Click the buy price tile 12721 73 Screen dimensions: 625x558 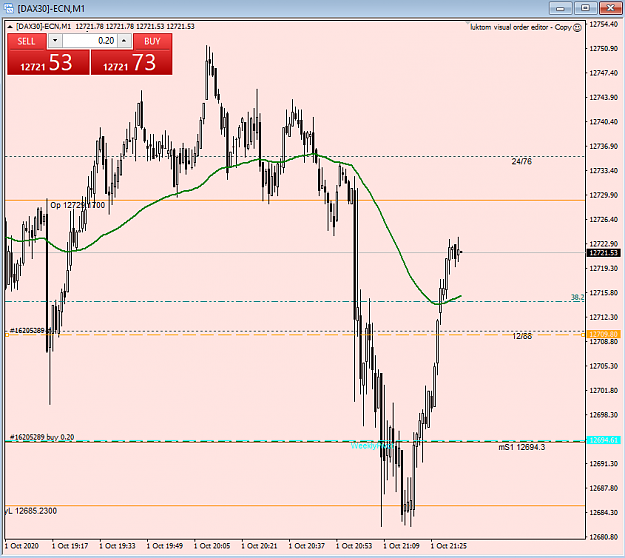tap(132, 63)
